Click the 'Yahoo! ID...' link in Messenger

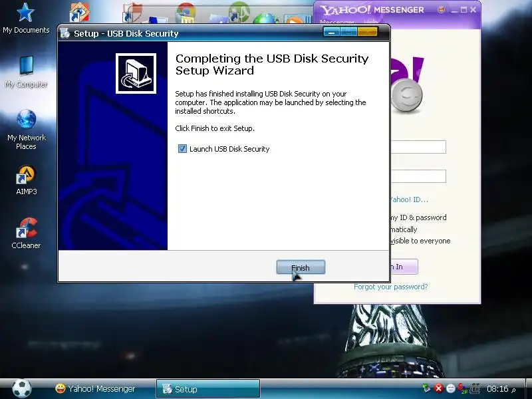409,199
